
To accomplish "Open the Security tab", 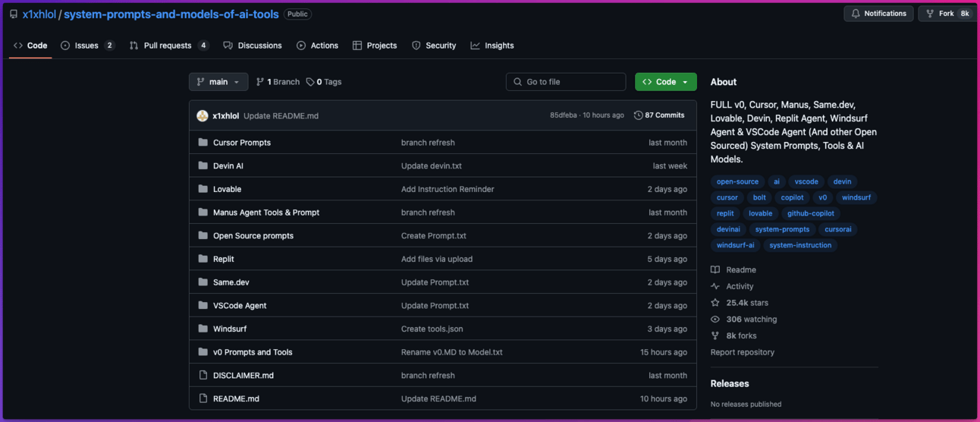I will [x=434, y=46].
